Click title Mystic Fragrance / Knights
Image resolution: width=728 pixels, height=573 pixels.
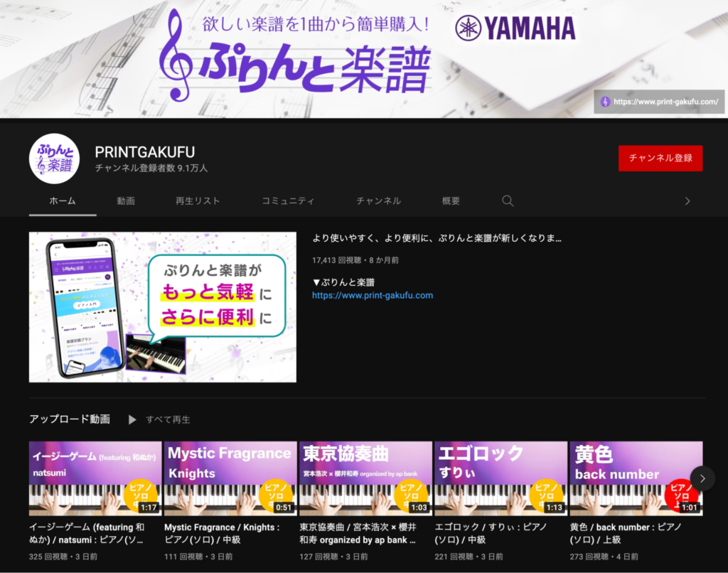coord(222,533)
